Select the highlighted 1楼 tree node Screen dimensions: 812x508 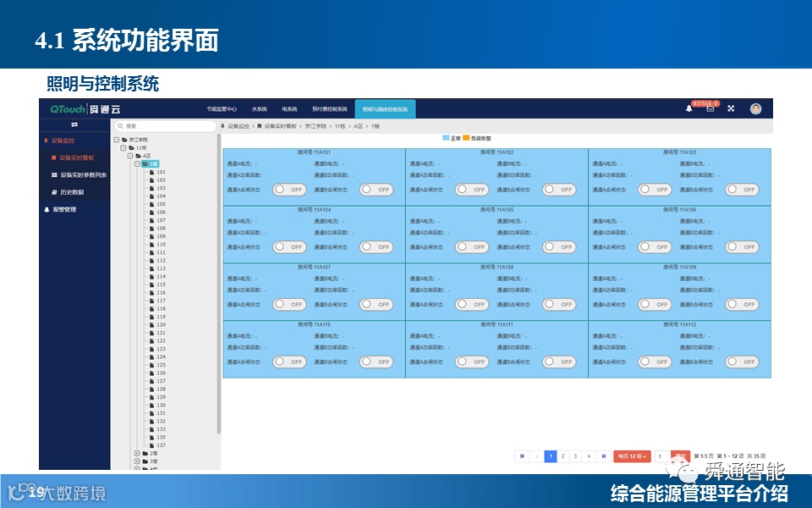point(151,163)
